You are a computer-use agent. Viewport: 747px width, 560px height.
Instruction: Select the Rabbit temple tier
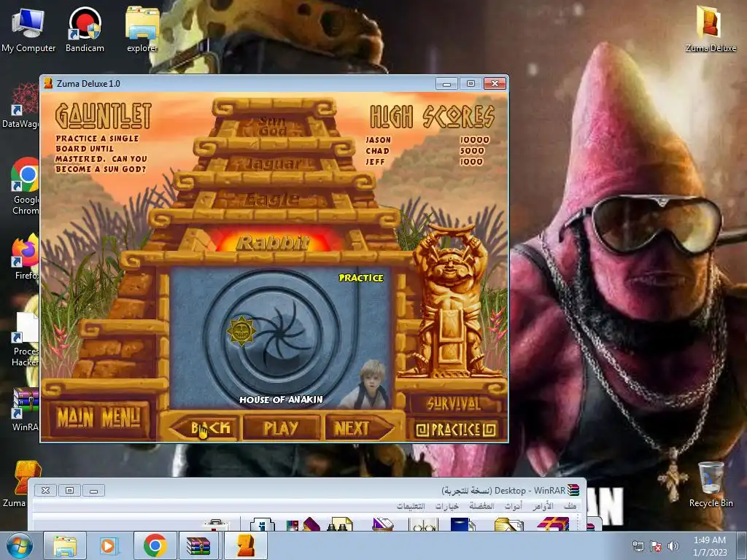274,242
